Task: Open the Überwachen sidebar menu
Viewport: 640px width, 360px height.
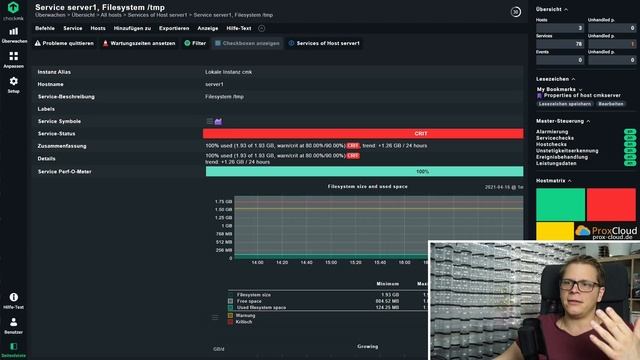Action: pyautogui.click(x=13, y=35)
